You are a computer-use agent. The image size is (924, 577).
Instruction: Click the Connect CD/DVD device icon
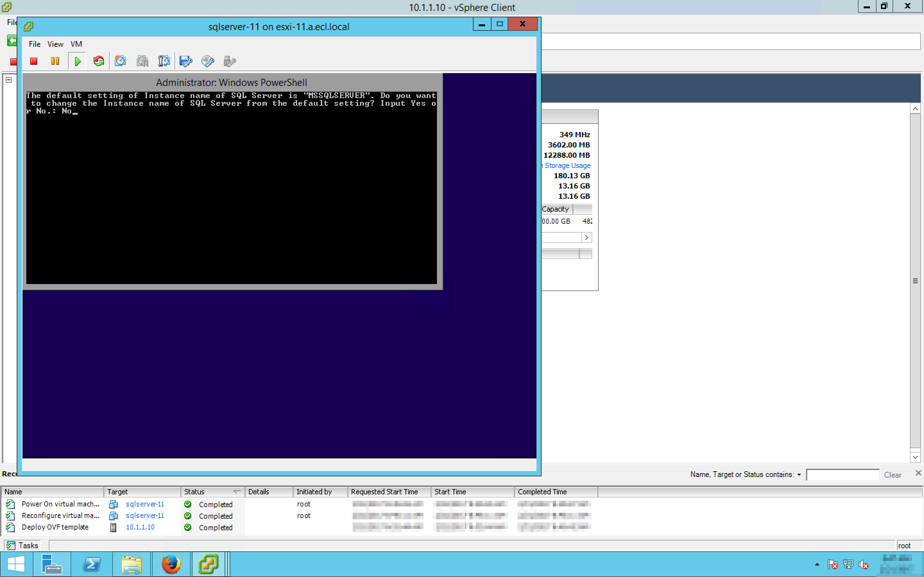[x=208, y=61]
